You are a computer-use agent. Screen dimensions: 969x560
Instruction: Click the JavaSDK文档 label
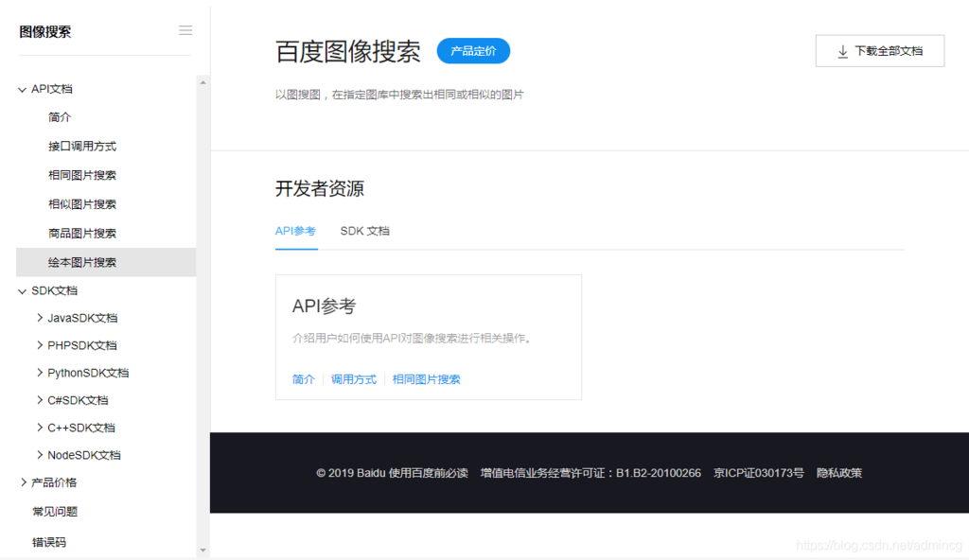[x=82, y=318]
